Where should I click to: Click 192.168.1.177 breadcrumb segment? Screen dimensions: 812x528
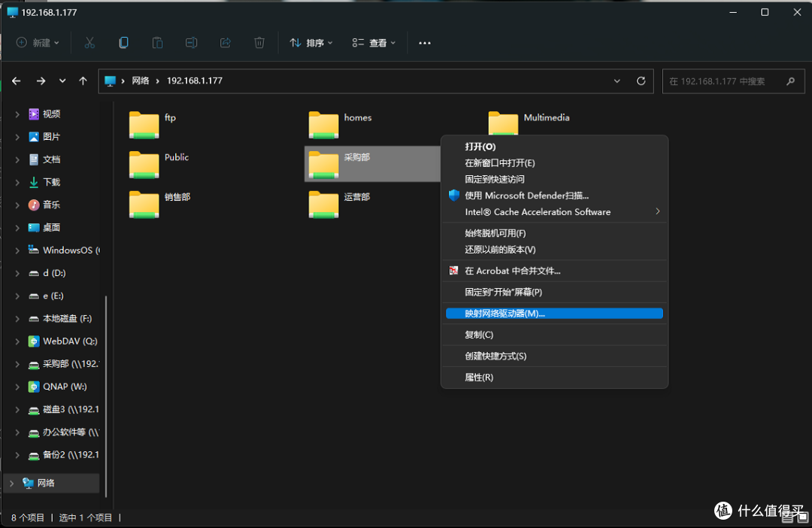(x=194, y=80)
